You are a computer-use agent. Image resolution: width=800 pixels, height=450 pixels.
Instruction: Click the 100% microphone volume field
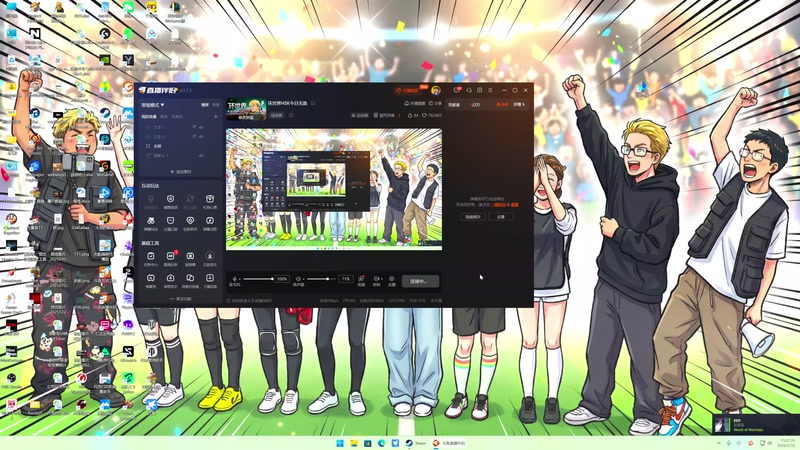pos(282,279)
